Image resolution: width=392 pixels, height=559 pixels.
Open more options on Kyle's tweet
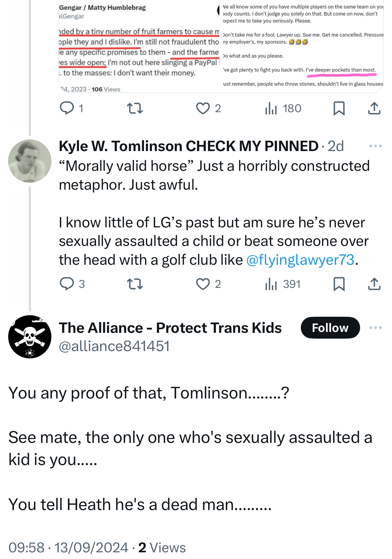coord(375,146)
